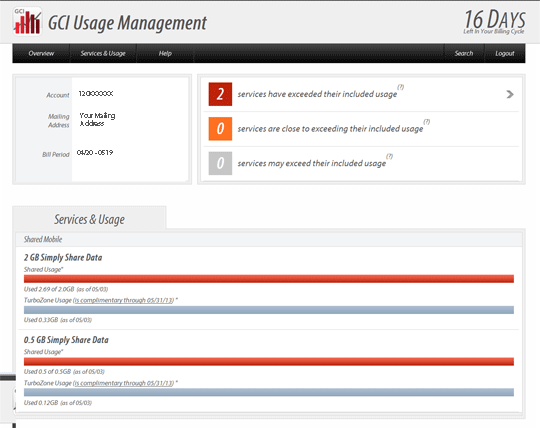Open the Overview menu item

pyautogui.click(x=41, y=53)
